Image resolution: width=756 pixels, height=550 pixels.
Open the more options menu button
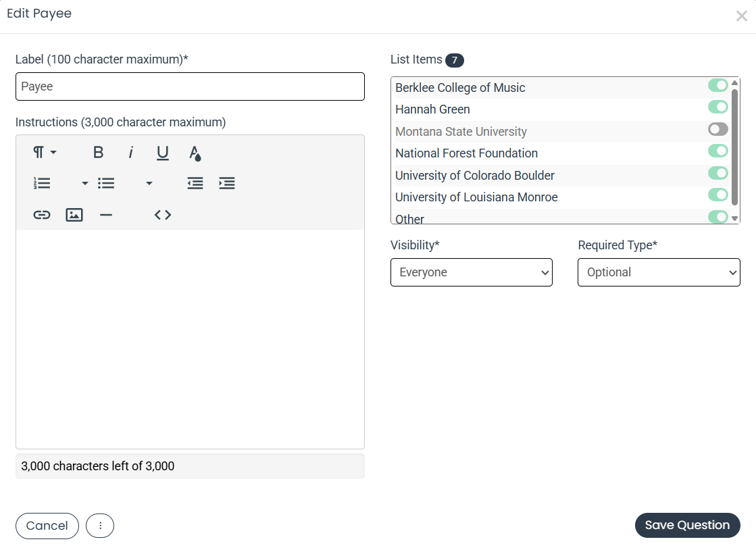pyautogui.click(x=100, y=526)
